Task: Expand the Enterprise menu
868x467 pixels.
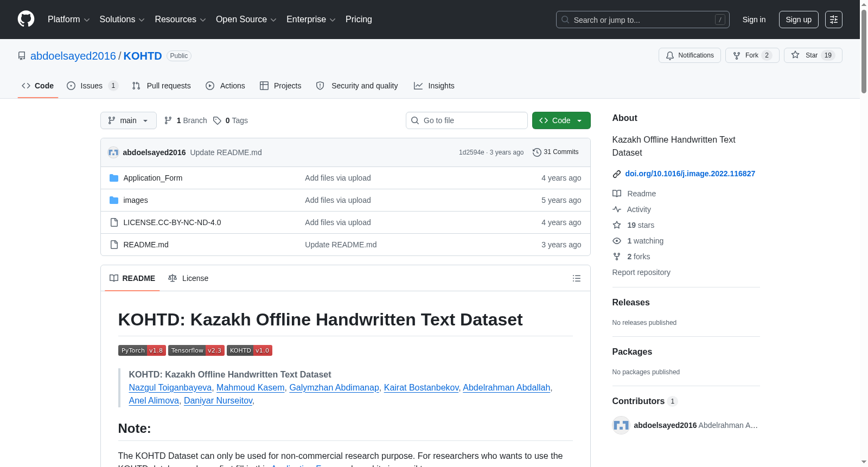Action: 311,20
